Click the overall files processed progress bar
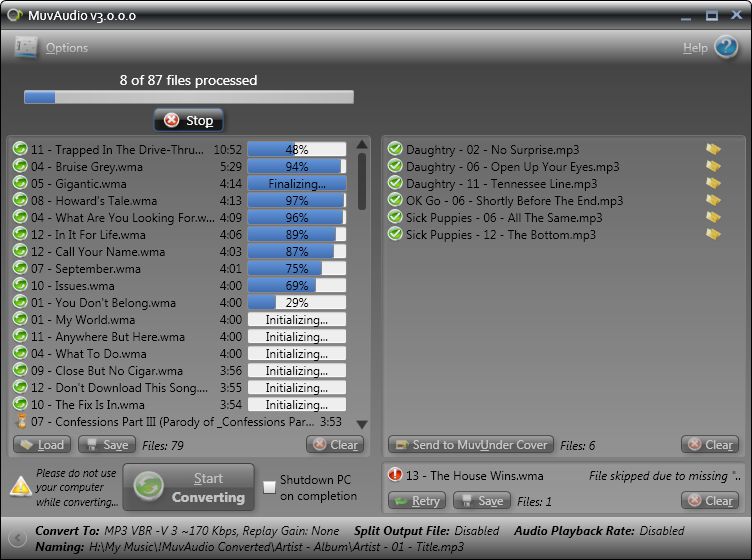Screen dimensions: 752x560 189,97
